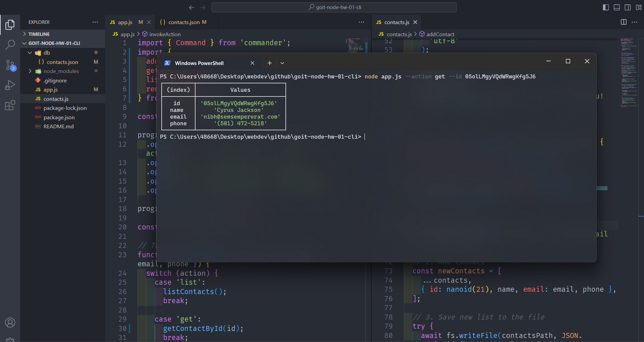This screenshot has height=342, width=644.
Task: Open the Accounts menu in activity bar
Action: (10, 323)
